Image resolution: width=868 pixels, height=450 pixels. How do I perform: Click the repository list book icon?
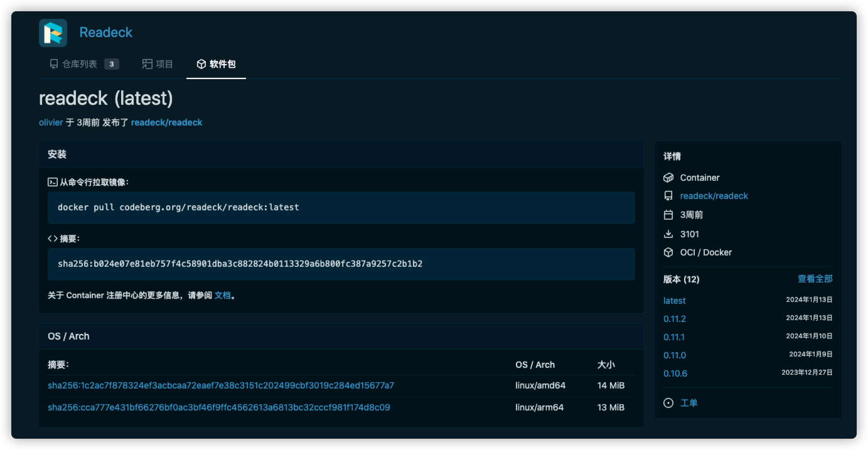click(x=54, y=64)
